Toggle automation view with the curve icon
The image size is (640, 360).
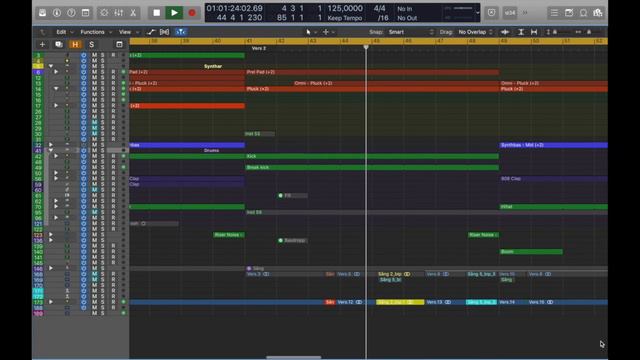151,32
